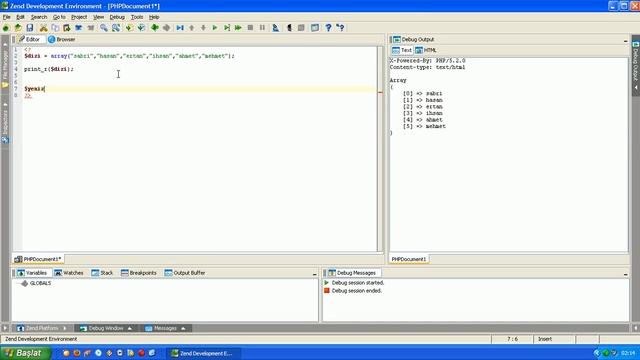
Task: Click the 7 : 6 cursor position field
Action: click(512, 339)
